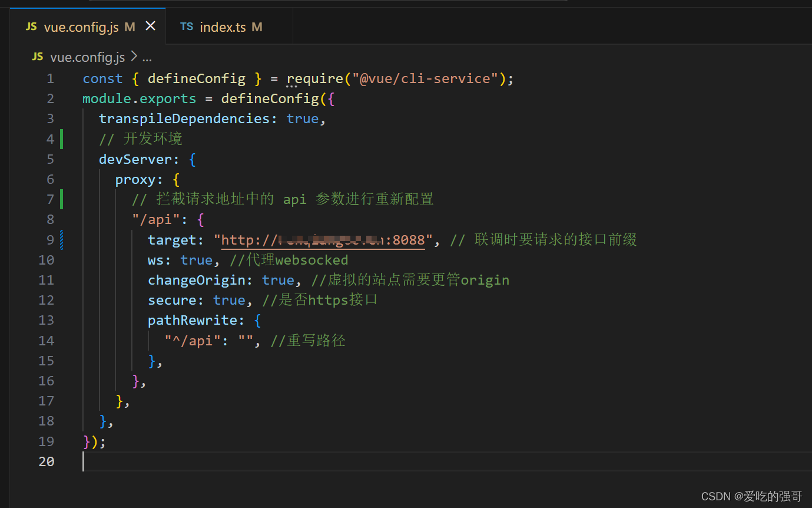The image size is (812, 508).
Task: Switch to the index.ts tab
Action: 223,27
